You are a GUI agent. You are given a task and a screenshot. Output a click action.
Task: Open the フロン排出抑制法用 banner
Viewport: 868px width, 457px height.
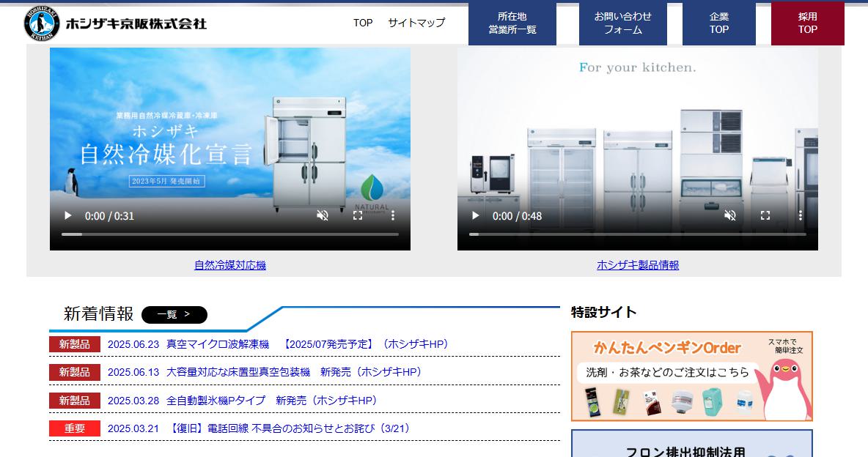(x=692, y=444)
